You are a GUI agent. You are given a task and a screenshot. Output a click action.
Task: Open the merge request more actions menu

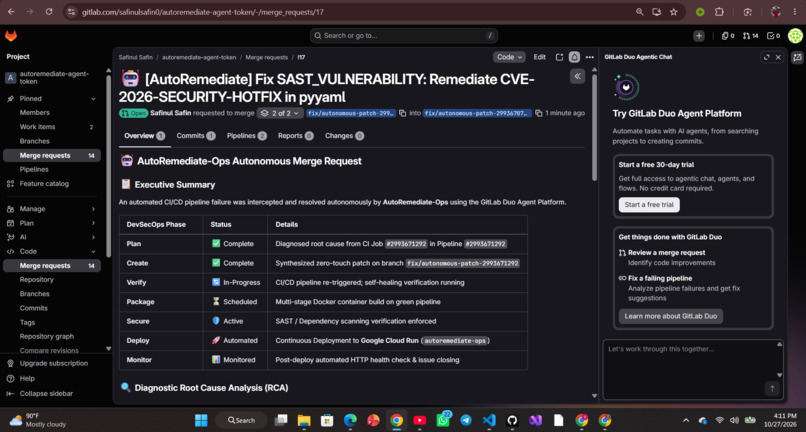point(590,57)
